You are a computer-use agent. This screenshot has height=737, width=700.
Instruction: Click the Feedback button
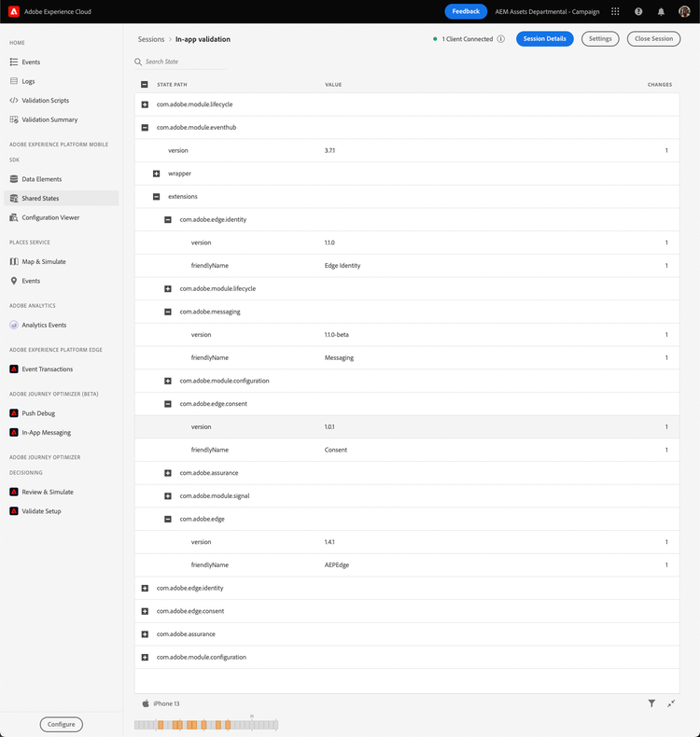point(466,11)
